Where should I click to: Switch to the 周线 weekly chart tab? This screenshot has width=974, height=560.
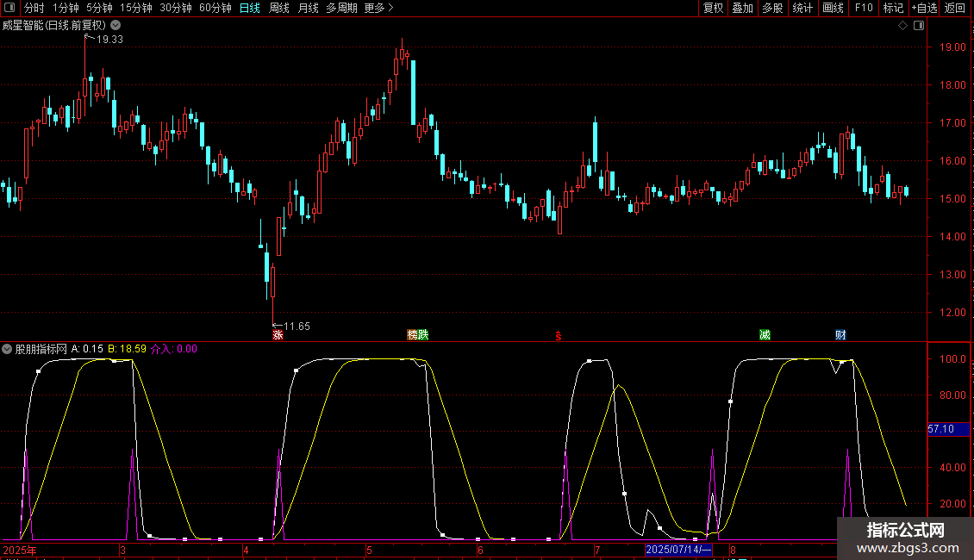coord(278,8)
